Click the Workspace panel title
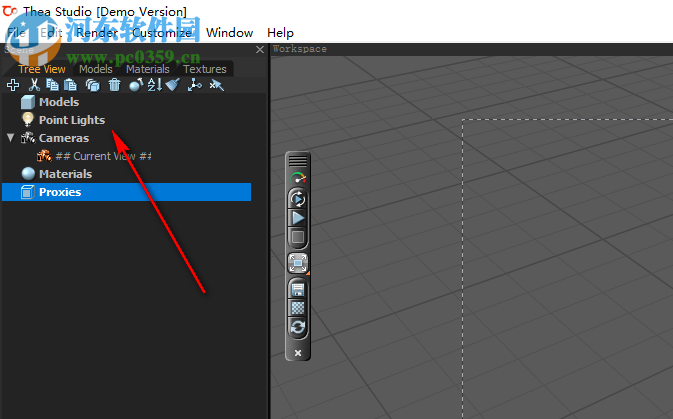Screen dimensions: 673x419 pos(300,49)
